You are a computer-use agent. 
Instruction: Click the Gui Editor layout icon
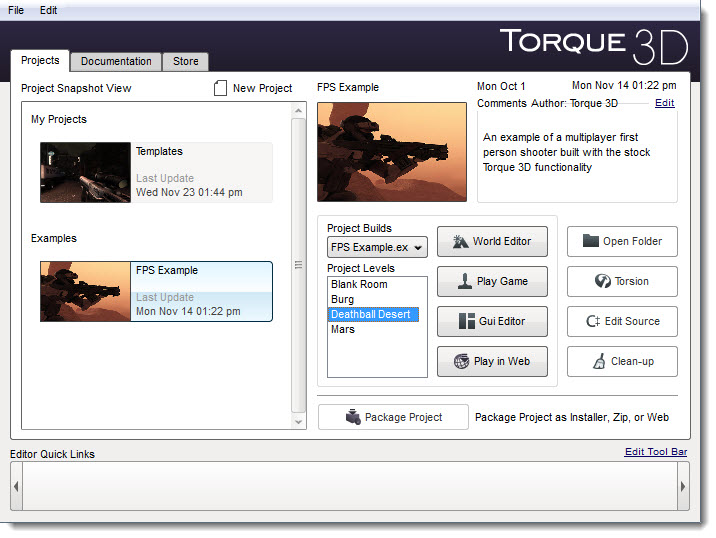pyautogui.click(x=467, y=321)
